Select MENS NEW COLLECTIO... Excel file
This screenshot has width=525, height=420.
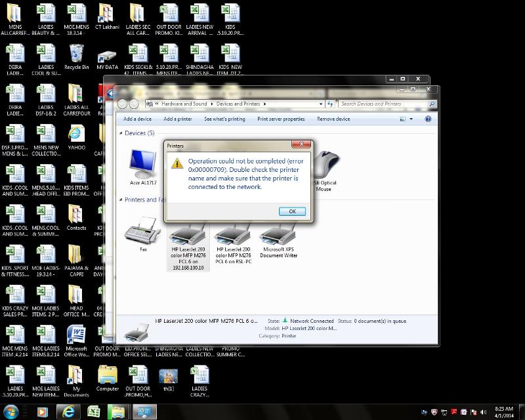coord(46,140)
